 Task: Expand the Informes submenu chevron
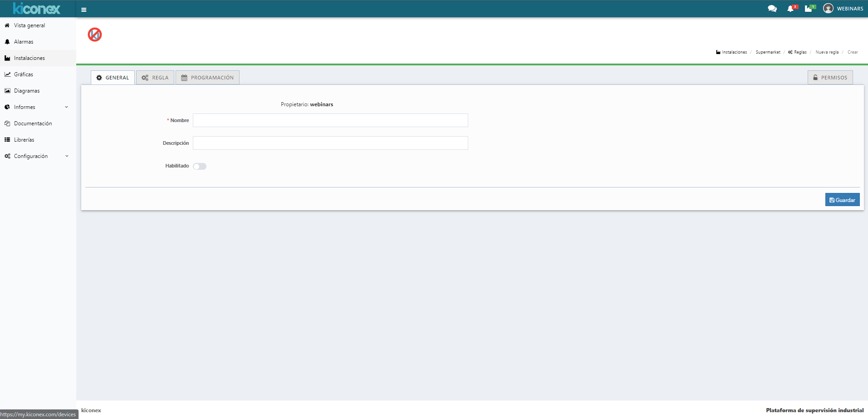click(67, 107)
